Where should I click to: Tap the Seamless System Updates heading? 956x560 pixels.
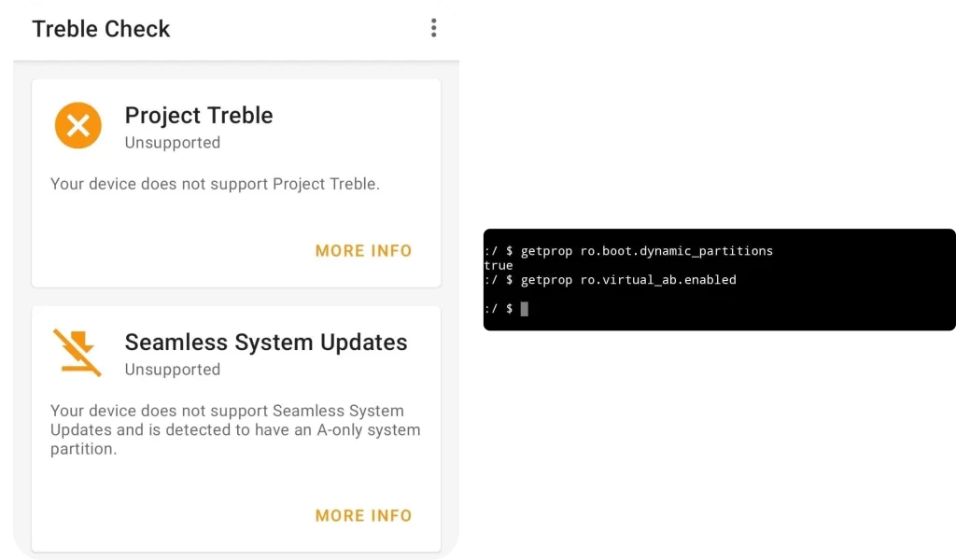tap(266, 343)
